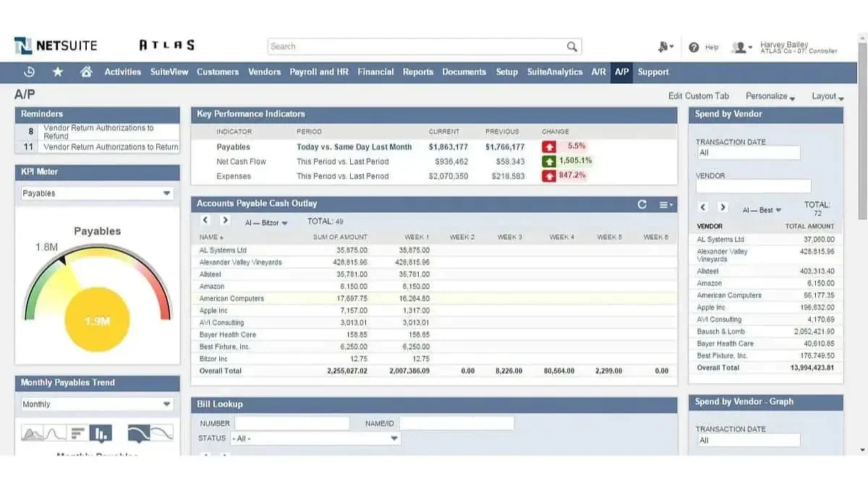Open the Activities menu
868x488 pixels.
click(123, 72)
